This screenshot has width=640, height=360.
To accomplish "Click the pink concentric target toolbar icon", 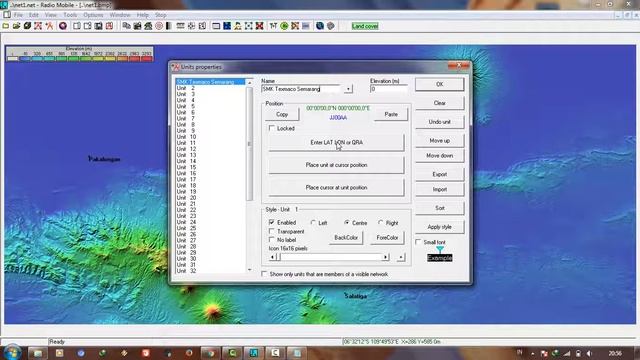I will point(159,26).
